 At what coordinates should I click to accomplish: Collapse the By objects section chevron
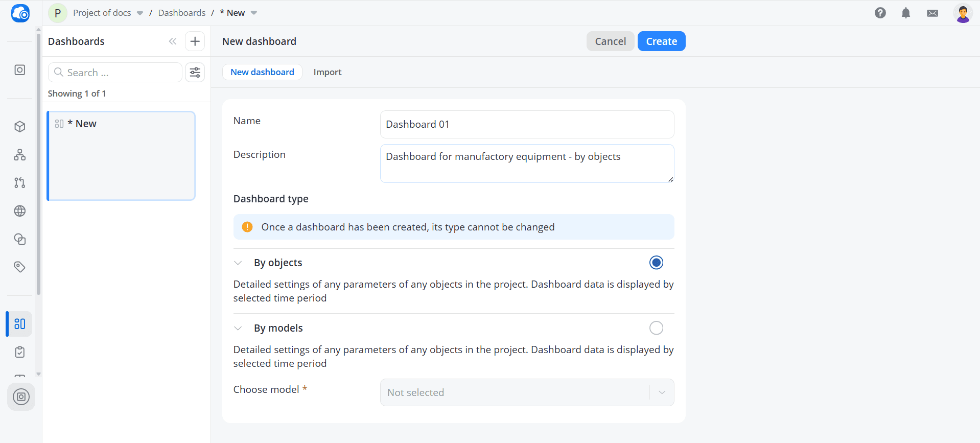[238, 263]
